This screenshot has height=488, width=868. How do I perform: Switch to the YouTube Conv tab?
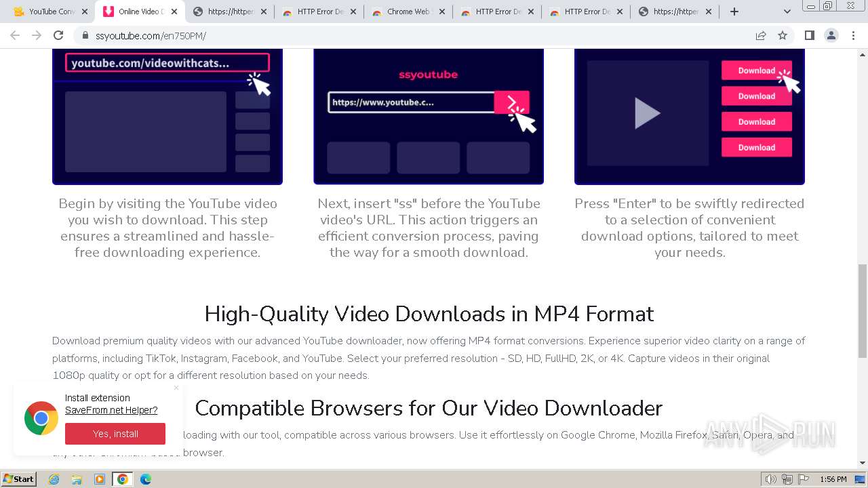(x=45, y=12)
